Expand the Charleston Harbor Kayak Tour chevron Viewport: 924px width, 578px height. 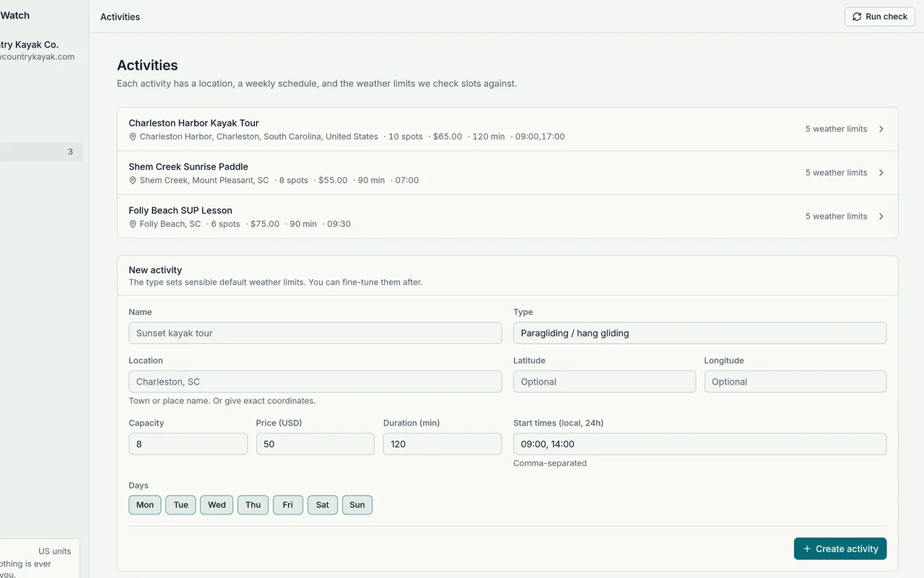point(881,129)
